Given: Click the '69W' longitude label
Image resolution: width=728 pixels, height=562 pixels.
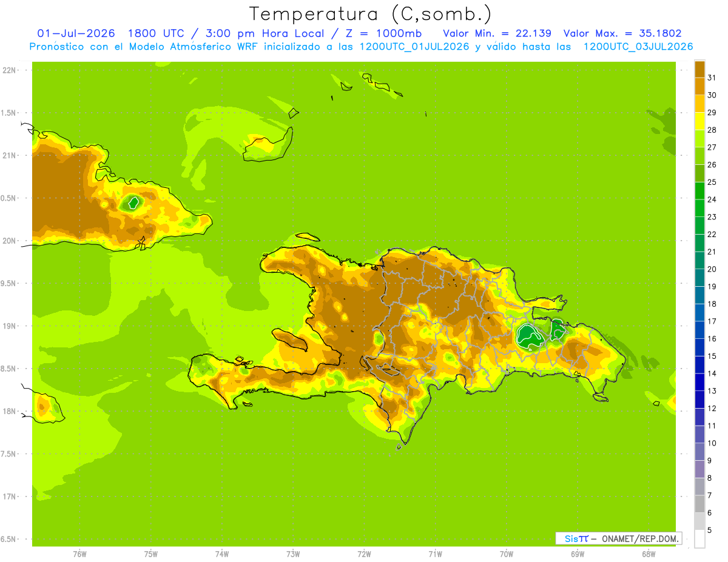Looking at the screenshot, I should click(578, 554).
